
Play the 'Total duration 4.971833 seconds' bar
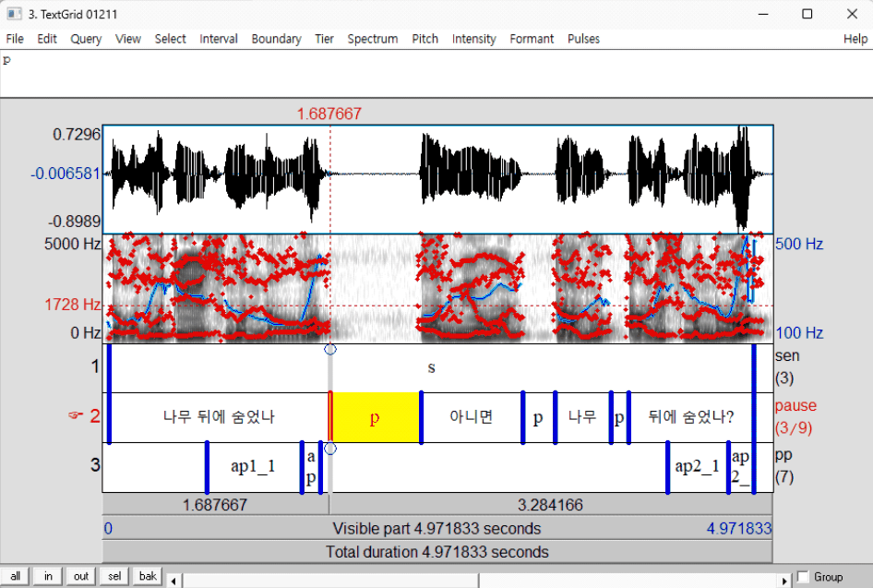[437, 552]
